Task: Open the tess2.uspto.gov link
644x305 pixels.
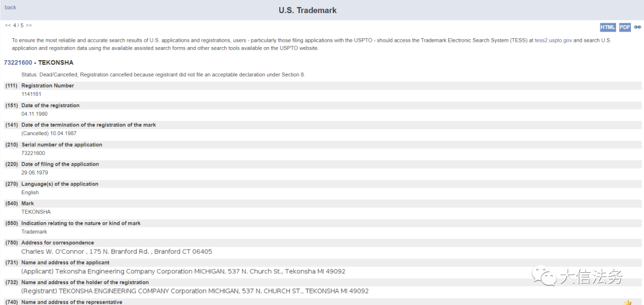Action: (x=553, y=41)
